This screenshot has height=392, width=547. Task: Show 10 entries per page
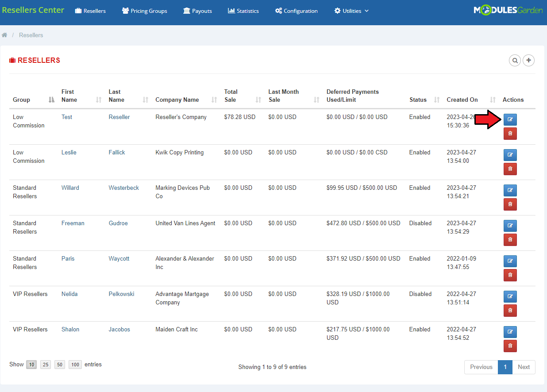pyautogui.click(x=31, y=365)
